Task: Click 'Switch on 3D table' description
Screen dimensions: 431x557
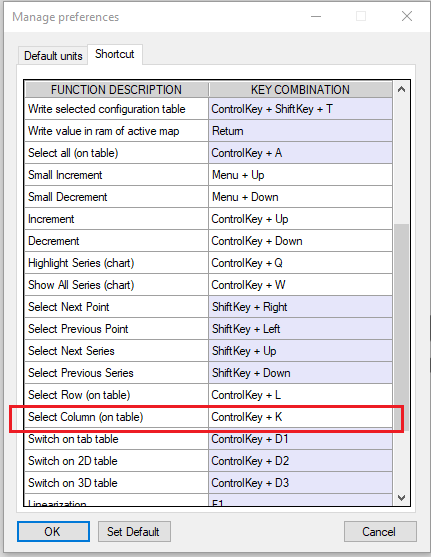Action: (x=117, y=483)
